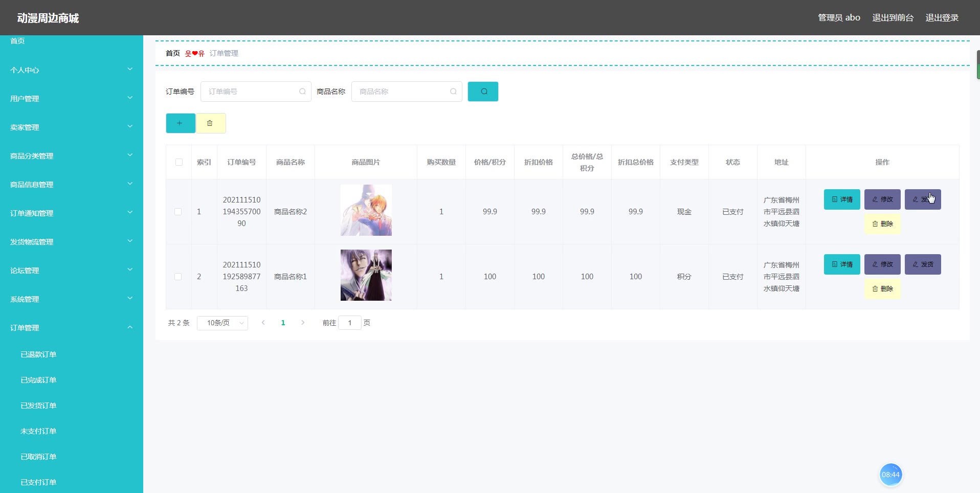Go to next page arrow
Screen dimensions: 980x493
[303, 323]
